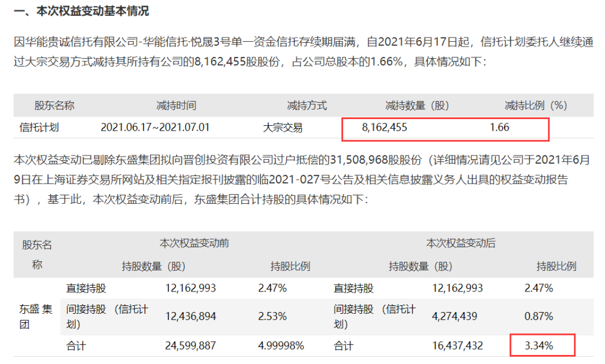
Task: Click the 12,436,894 indirect holding value
Action: [x=191, y=316]
